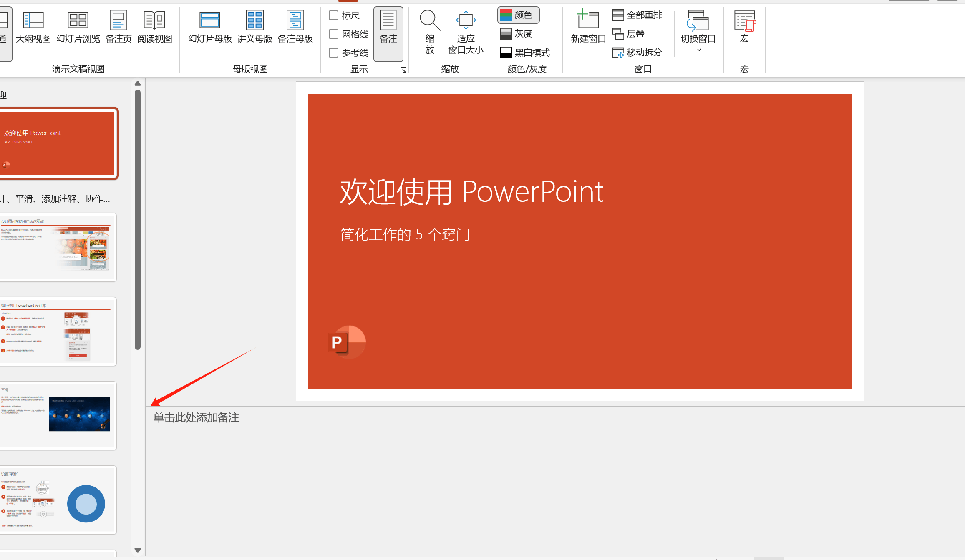Select slide thumbnail 欢迎使用 PowerPoint
Screen dimensions: 965x560
(58, 143)
